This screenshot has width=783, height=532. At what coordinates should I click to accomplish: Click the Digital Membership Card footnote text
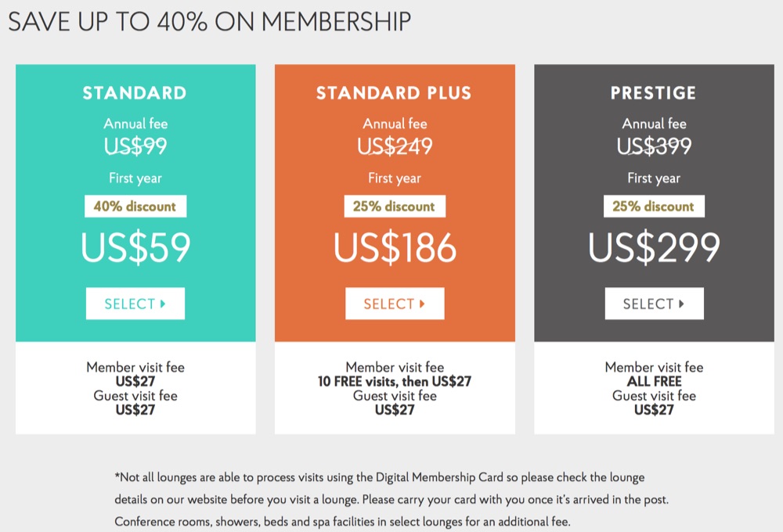(x=380, y=477)
